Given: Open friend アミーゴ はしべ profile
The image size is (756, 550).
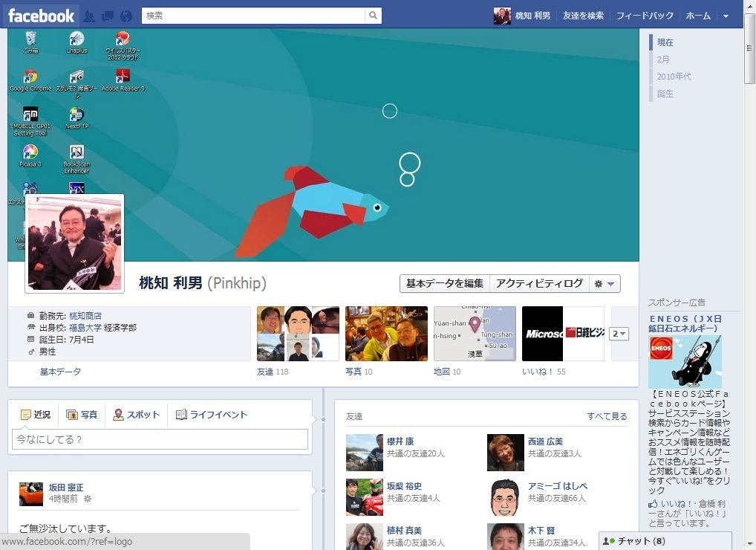Looking at the screenshot, I should [558, 486].
